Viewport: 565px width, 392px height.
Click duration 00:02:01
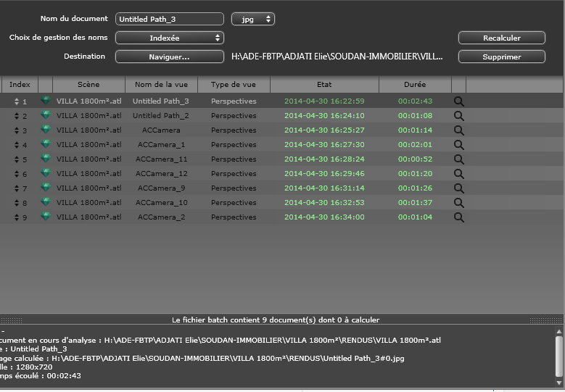[x=415, y=145]
